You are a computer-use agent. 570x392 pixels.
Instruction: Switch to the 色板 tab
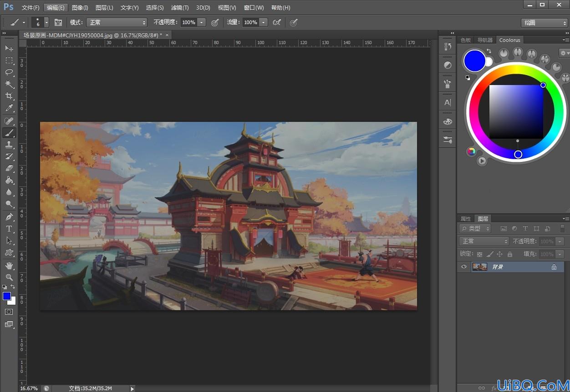point(466,40)
